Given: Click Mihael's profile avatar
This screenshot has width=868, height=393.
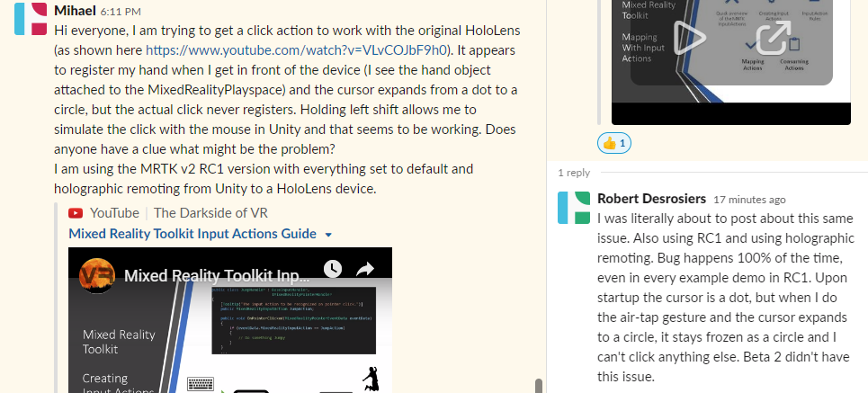Looking at the screenshot, I should tap(31, 19).
